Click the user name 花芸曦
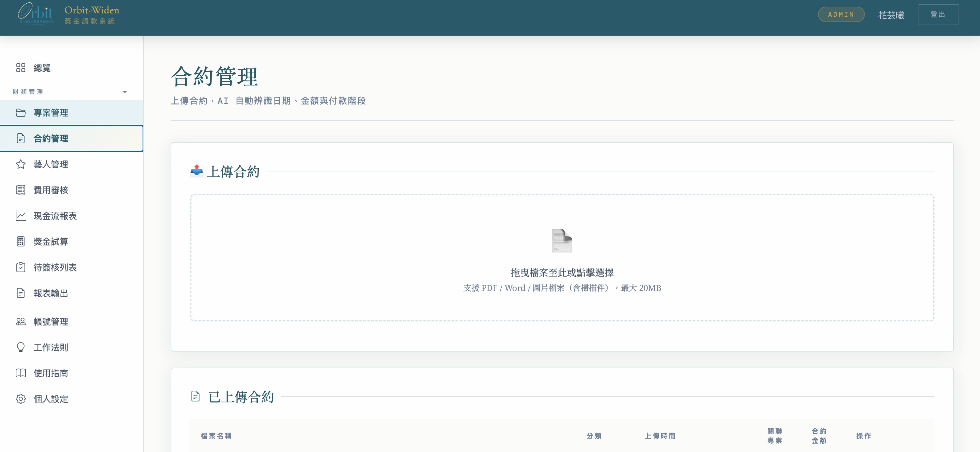980x452 pixels. (891, 14)
